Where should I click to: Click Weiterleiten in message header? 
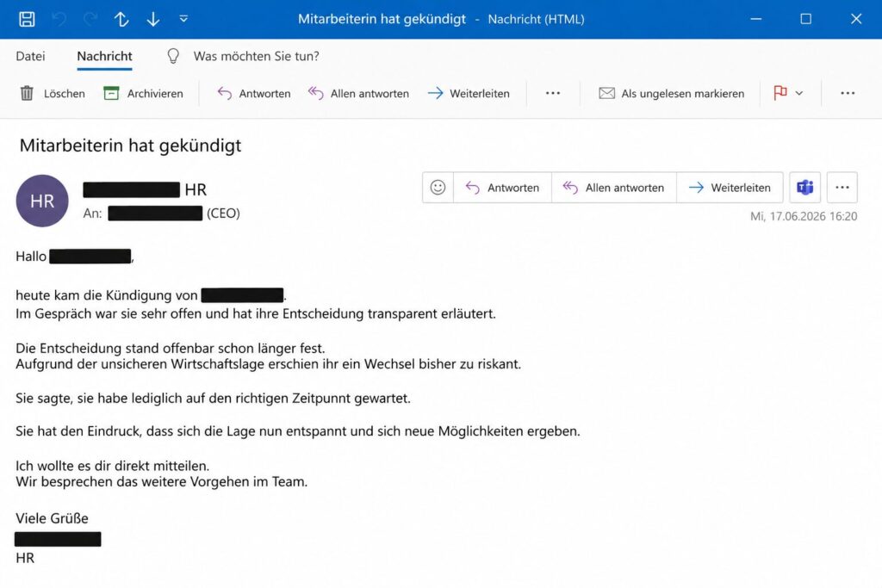(730, 187)
